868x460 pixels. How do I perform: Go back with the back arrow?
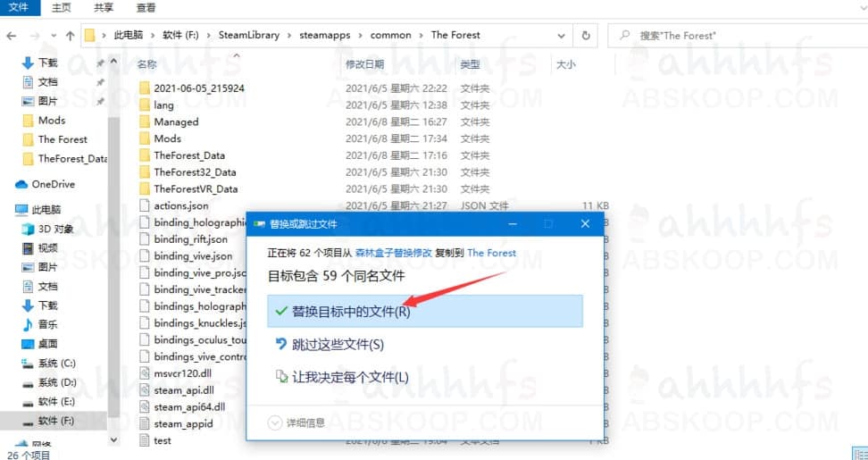click(x=11, y=36)
